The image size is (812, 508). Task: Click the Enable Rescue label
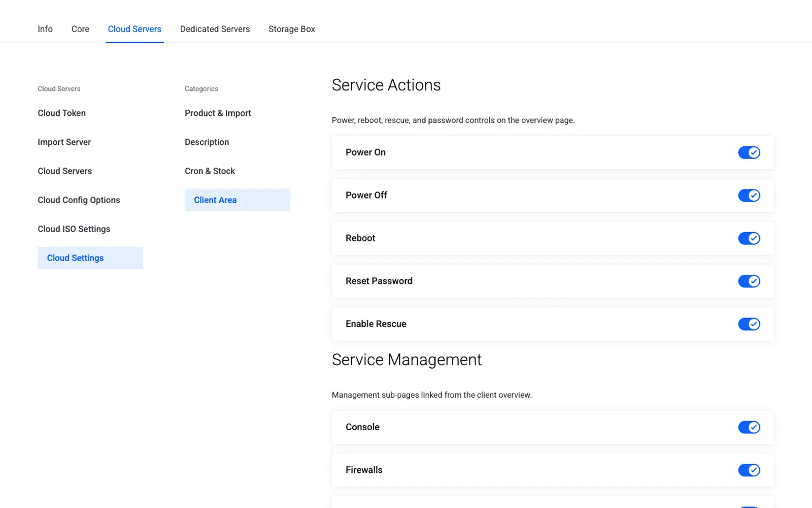(376, 324)
